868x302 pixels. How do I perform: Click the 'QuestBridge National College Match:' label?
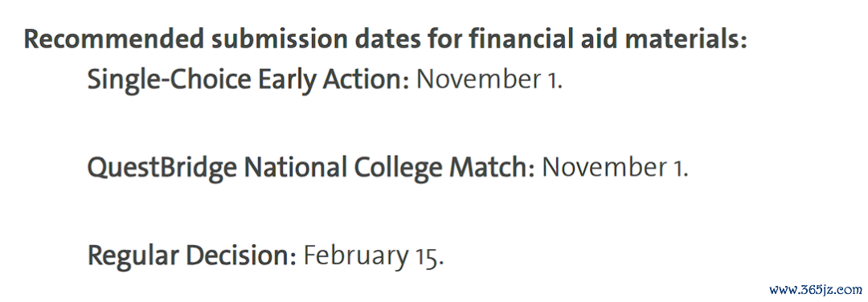click(x=311, y=168)
